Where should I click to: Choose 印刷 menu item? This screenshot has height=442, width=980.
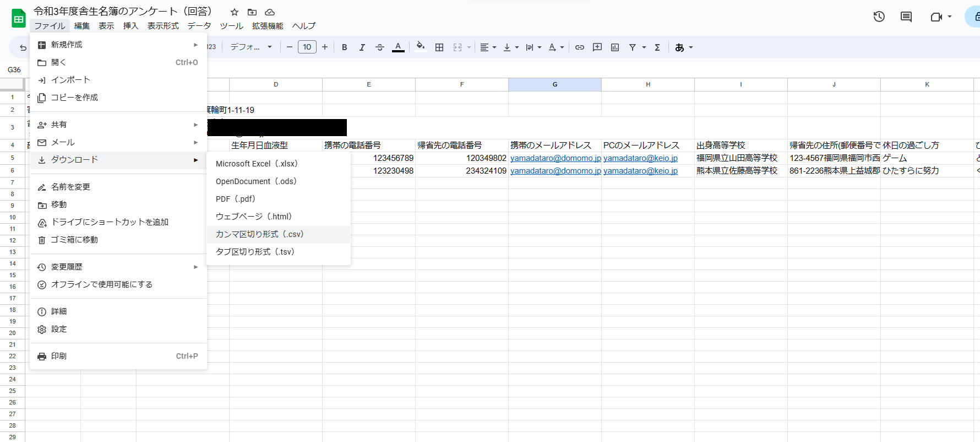point(118,356)
